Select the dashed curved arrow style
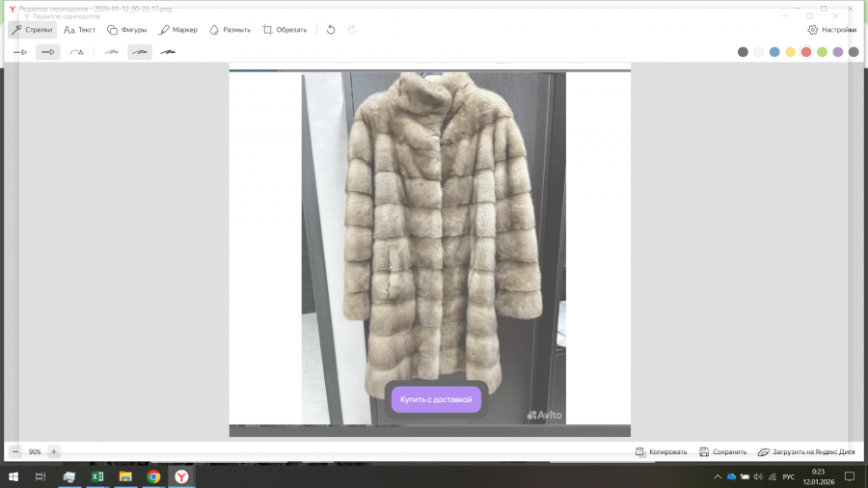868x488 pixels. point(75,52)
